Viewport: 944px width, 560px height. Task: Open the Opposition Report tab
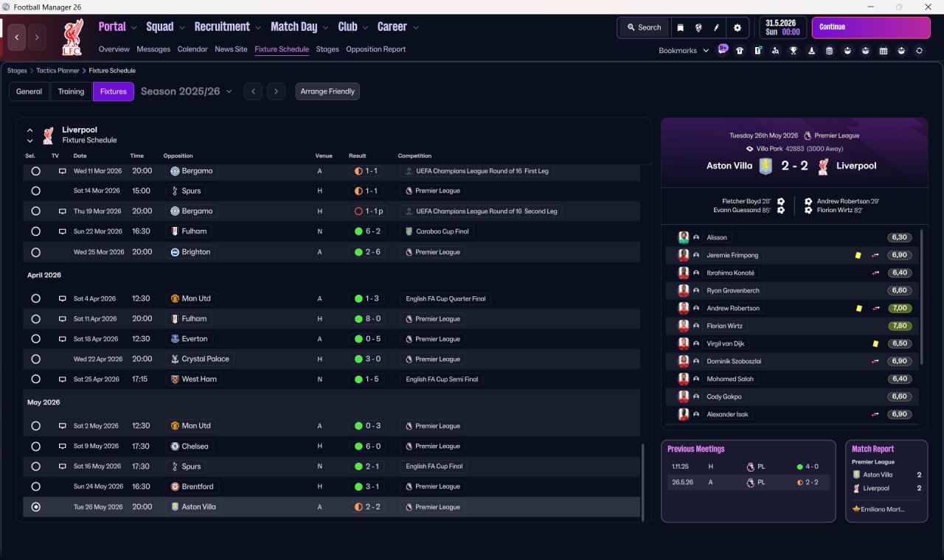point(375,49)
